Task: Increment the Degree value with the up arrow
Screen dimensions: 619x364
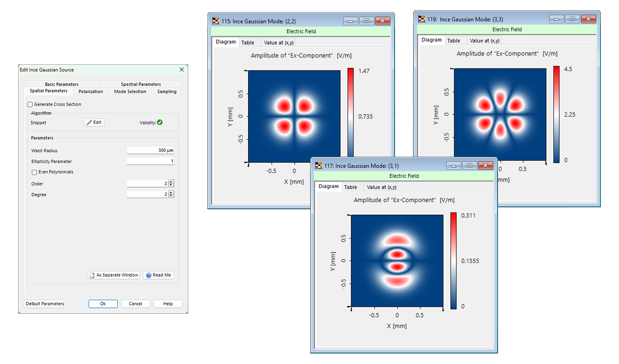Action: click(x=171, y=192)
